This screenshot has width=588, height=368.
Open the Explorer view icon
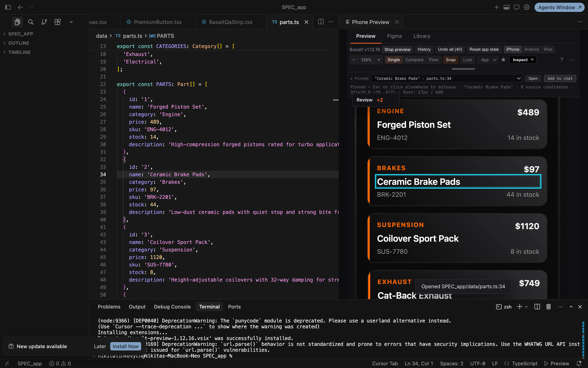pos(17,22)
